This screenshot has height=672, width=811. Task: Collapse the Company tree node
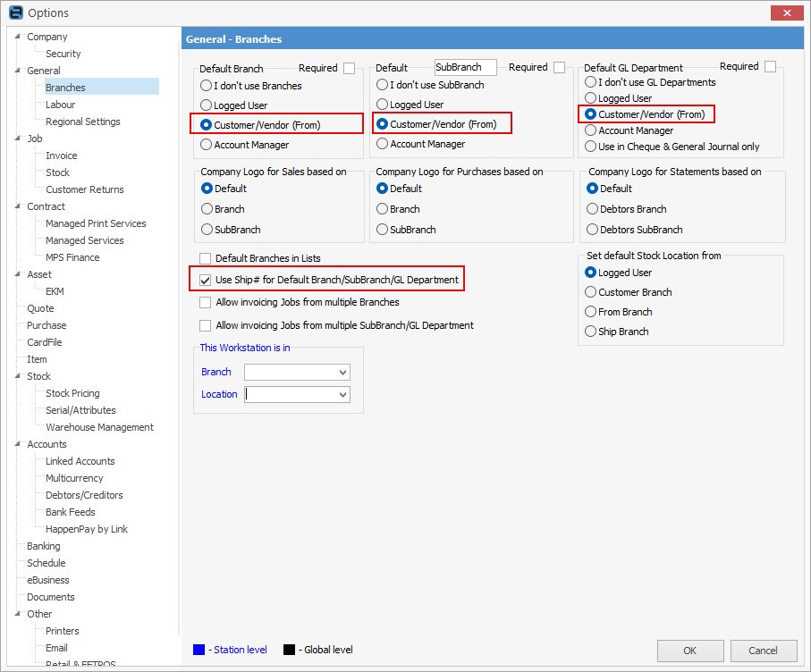18,37
